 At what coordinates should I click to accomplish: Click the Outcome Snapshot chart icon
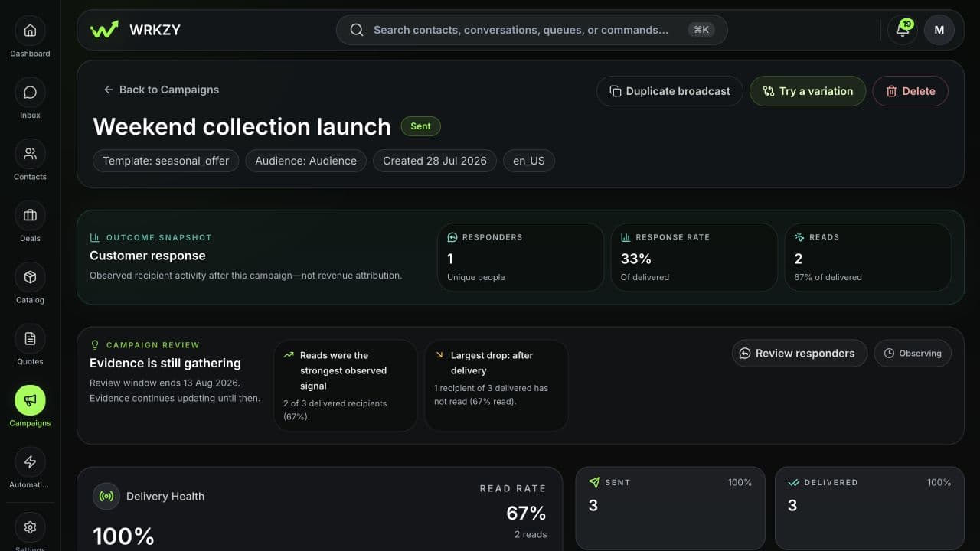click(95, 237)
